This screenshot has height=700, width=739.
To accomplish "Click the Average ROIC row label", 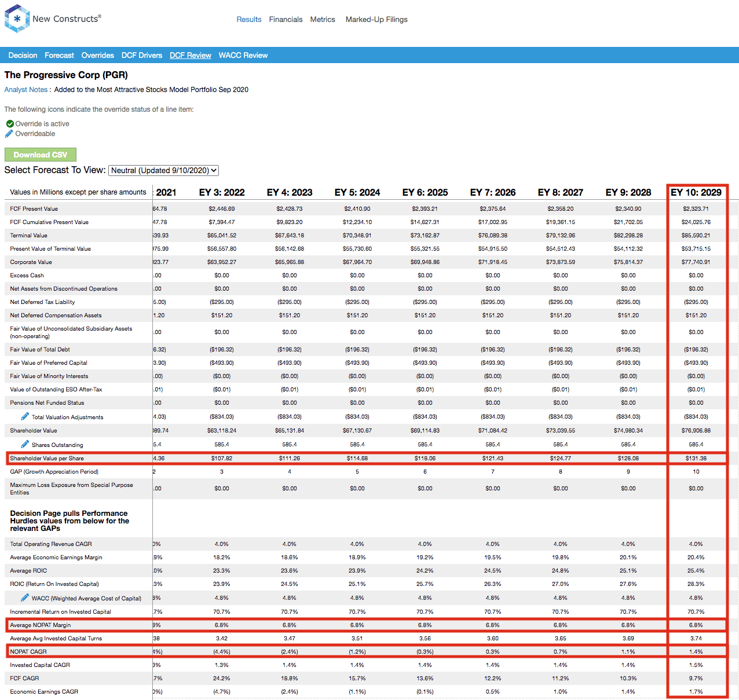I will 28,570.
